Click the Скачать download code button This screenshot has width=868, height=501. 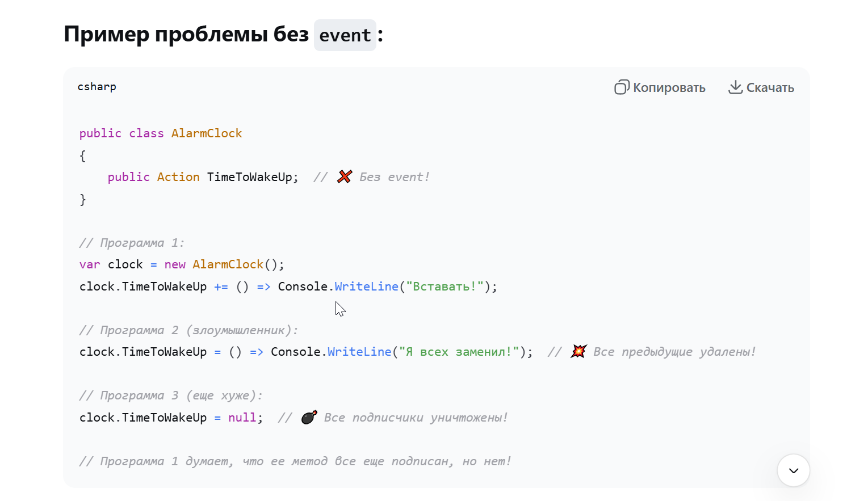(761, 87)
